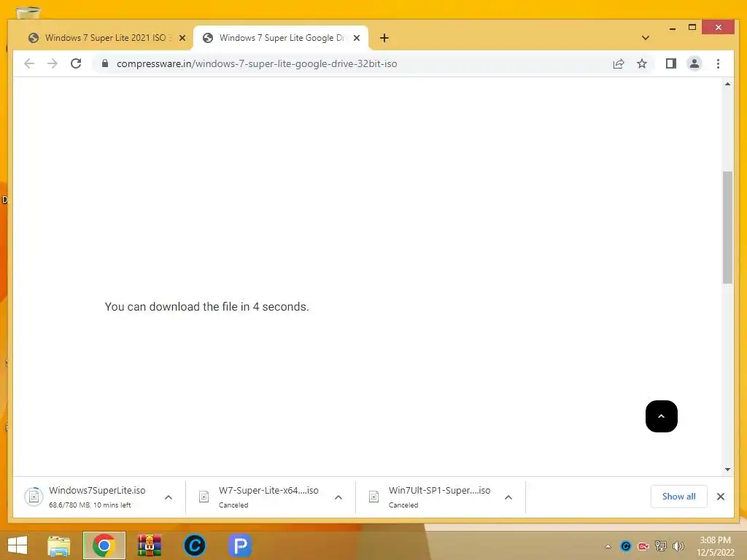
Task: Launch WinRAR from taskbar
Action: [150, 545]
